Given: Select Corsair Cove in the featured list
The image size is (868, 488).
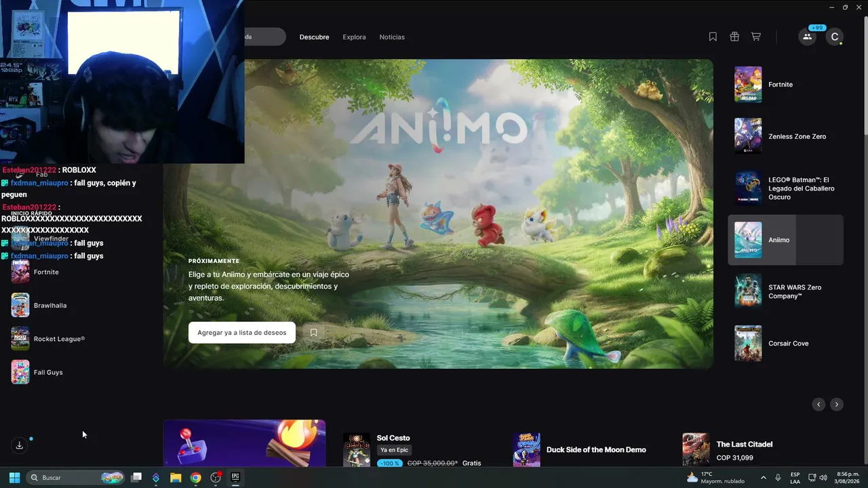Looking at the screenshot, I should click(785, 343).
